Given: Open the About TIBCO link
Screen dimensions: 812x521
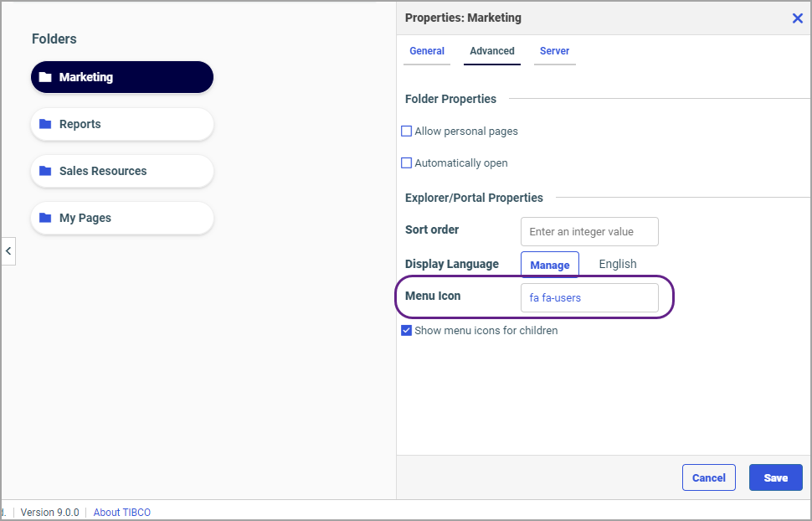Looking at the screenshot, I should 122,512.
